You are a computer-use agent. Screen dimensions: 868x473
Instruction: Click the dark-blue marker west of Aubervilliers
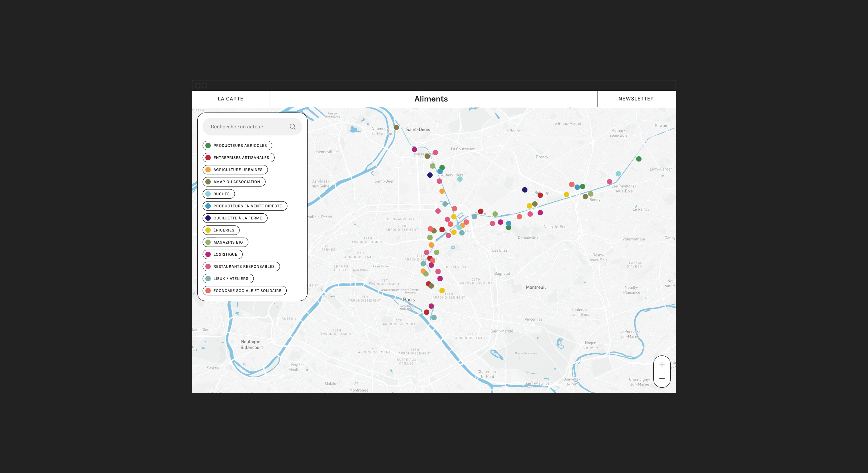430,175
